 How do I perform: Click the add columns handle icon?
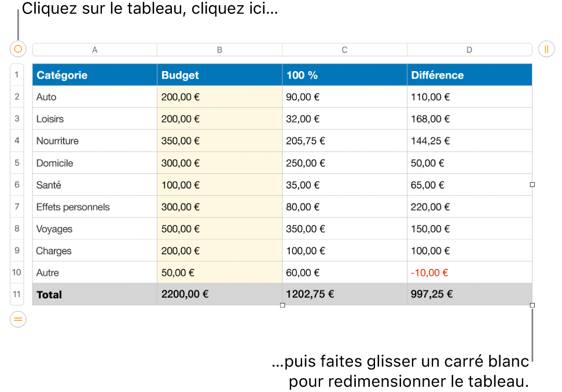coord(546,49)
